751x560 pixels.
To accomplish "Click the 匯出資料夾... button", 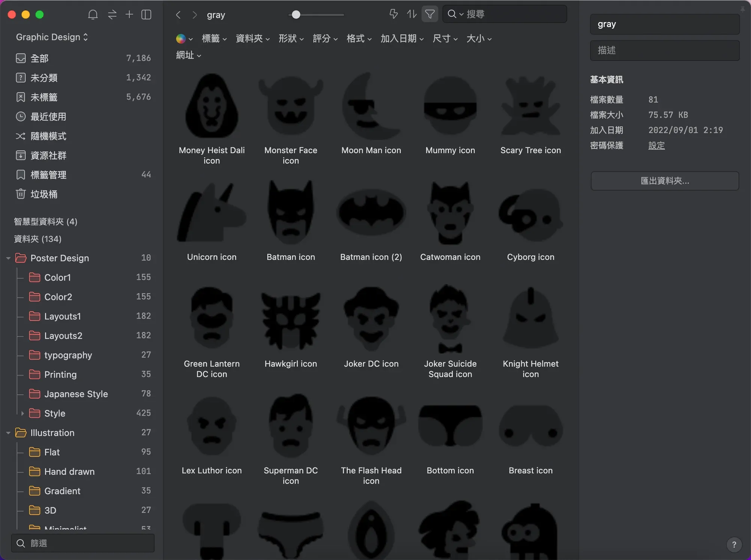I will coord(665,181).
